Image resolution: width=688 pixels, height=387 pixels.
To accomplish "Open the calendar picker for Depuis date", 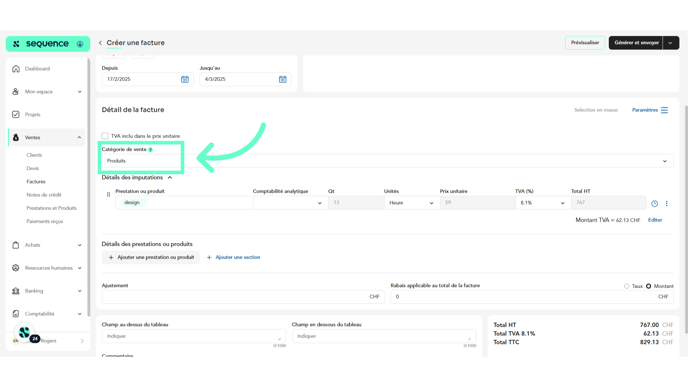I will [x=185, y=79].
